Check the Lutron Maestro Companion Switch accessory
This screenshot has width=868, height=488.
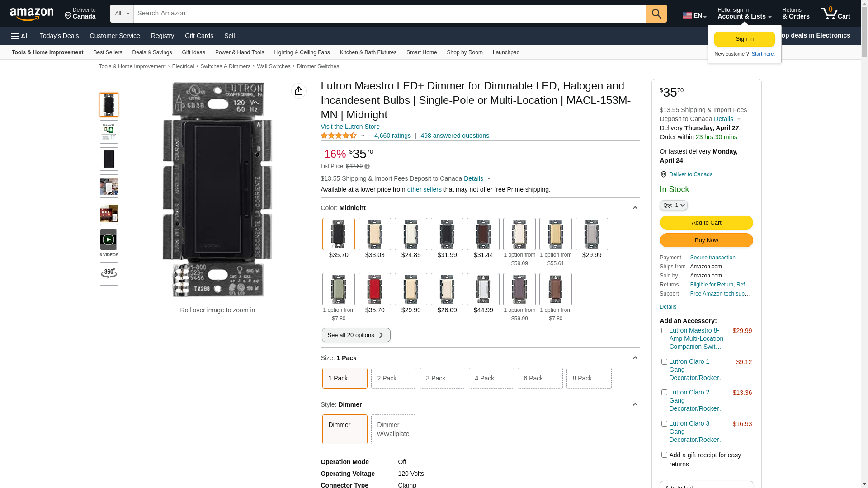664,331
